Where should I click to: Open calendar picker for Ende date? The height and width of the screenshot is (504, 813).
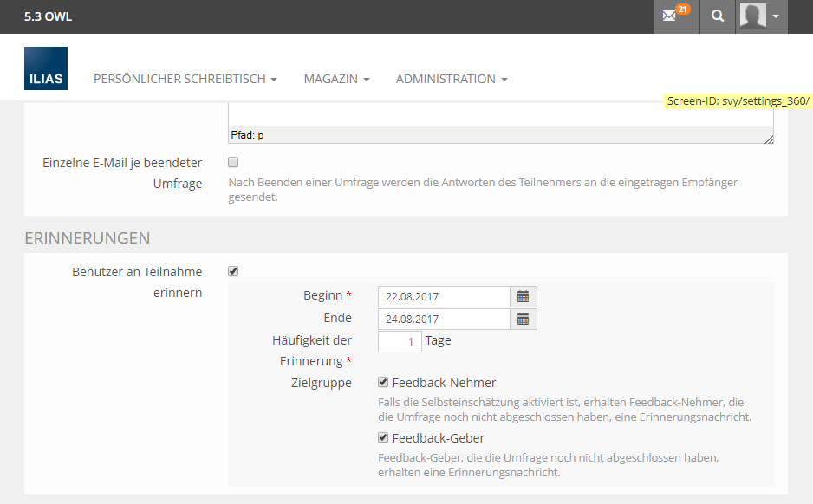[523, 319]
